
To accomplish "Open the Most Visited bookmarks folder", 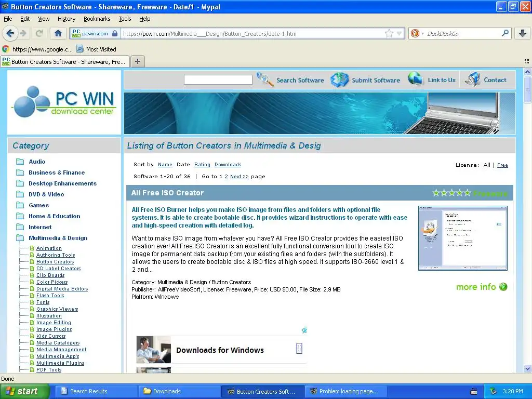I will [x=96, y=49].
